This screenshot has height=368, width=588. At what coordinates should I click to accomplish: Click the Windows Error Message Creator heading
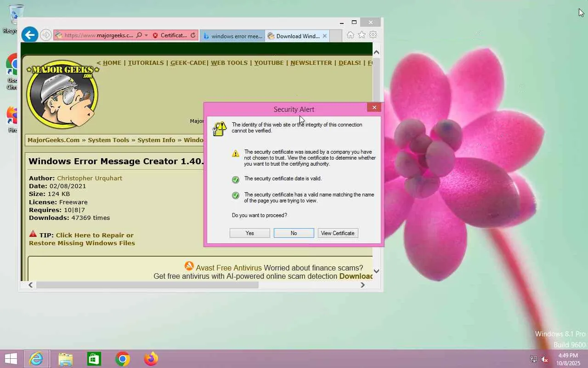tap(116, 161)
